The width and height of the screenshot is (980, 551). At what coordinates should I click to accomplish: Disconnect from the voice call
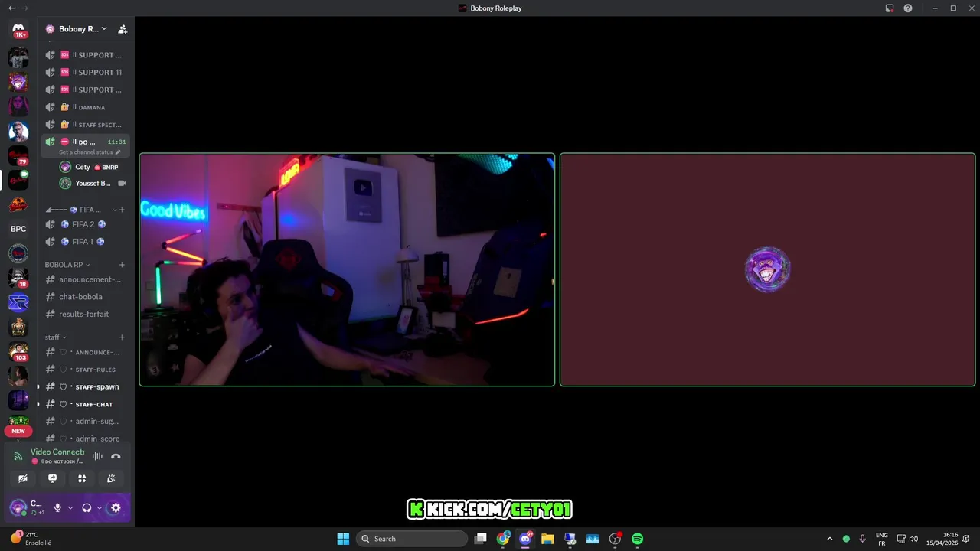pyautogui.click(x=116, y=456)
